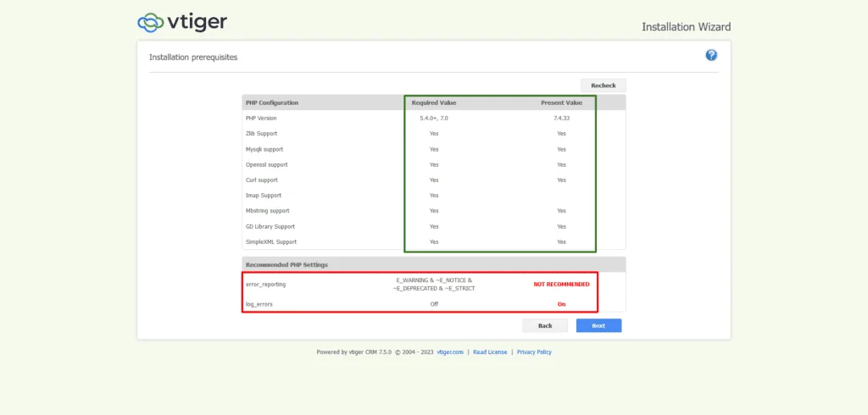Select the 'SimpleXML Support' row label
Viewport: 868px width, 415px height.
271,242
